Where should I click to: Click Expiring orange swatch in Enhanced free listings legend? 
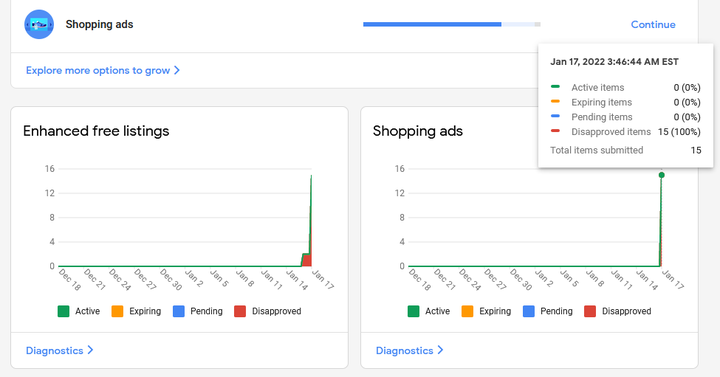[117, 311]
